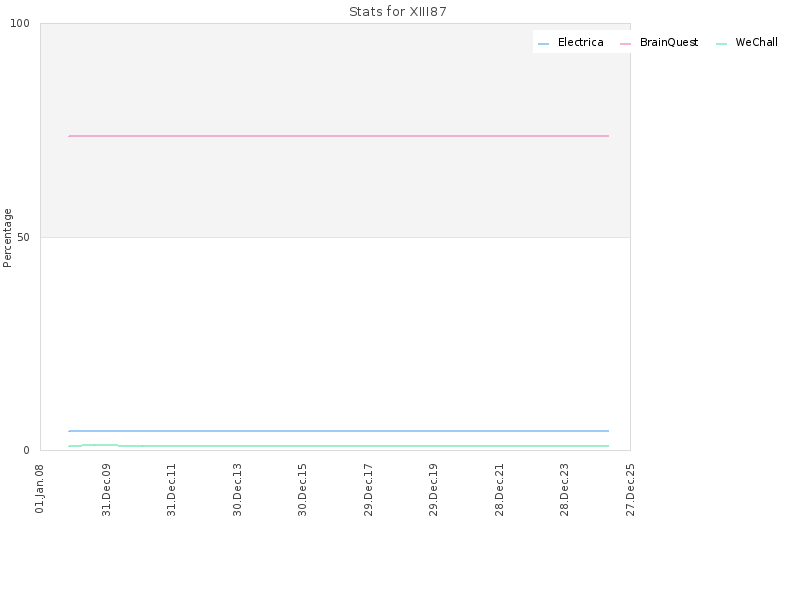Click the 100 y-axis tick label

pyautogui.click(x=20, y=23)
